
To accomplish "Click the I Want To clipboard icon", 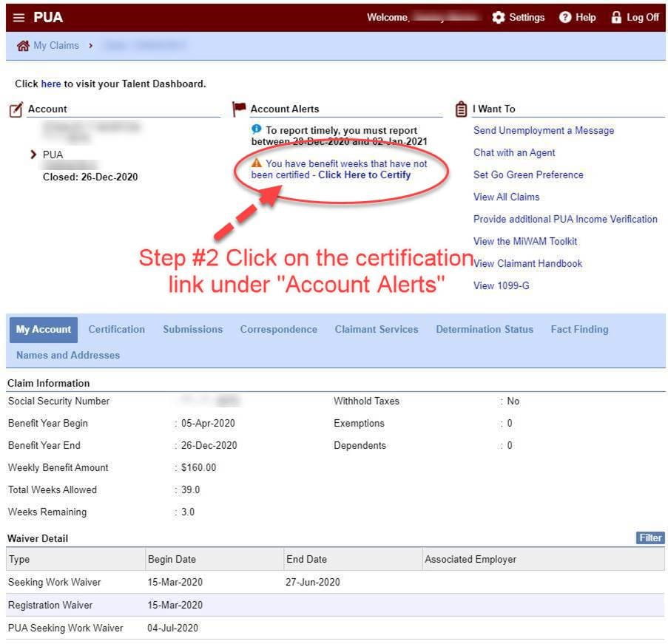I will click(x=461, y=109).
